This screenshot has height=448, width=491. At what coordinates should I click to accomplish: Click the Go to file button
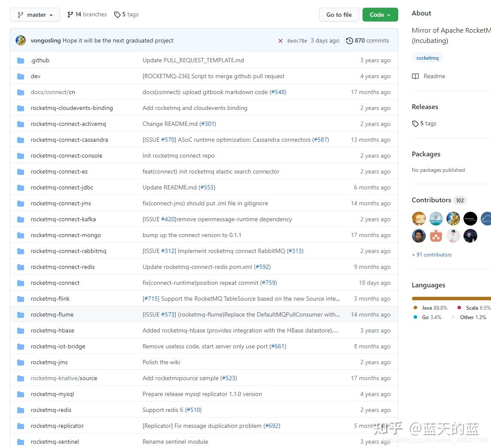pyautogui.click(x=339, y=14)
